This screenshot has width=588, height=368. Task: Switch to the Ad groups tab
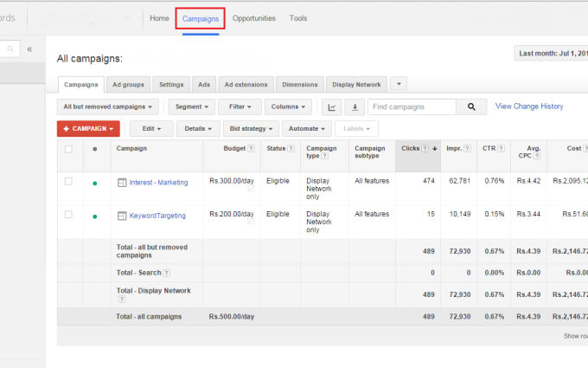click(128, 85)
